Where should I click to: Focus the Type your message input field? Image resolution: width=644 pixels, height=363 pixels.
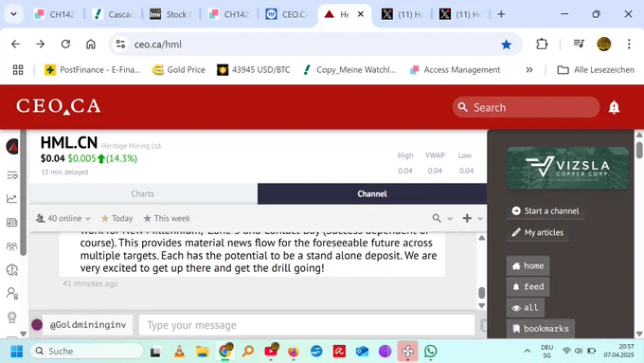pyautogui.click(x=307, y=325)
